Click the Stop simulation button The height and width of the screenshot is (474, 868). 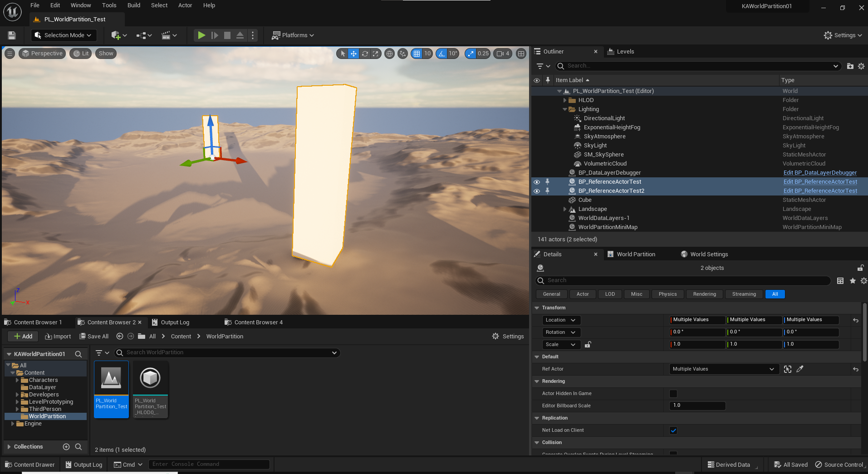(227, 35)
